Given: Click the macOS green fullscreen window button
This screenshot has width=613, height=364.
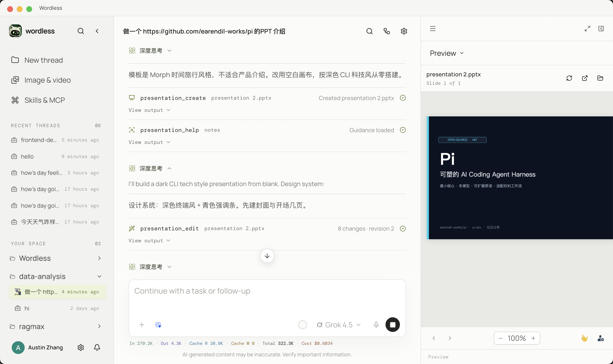Looking at the screenshot, I should coord(29,9).
